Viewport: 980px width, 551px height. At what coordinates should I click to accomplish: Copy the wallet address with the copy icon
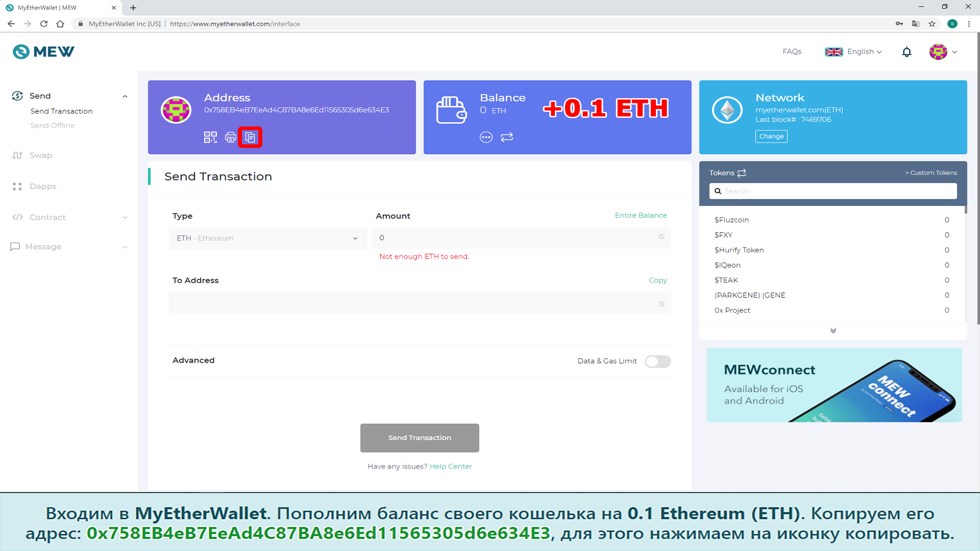coord(250,137)
